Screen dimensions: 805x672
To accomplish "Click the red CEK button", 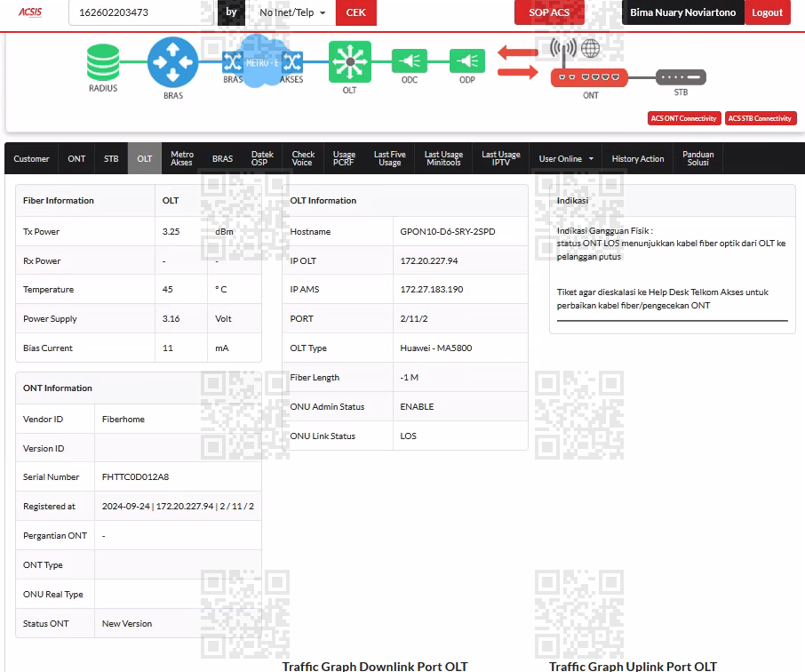I will pos(355,12).
